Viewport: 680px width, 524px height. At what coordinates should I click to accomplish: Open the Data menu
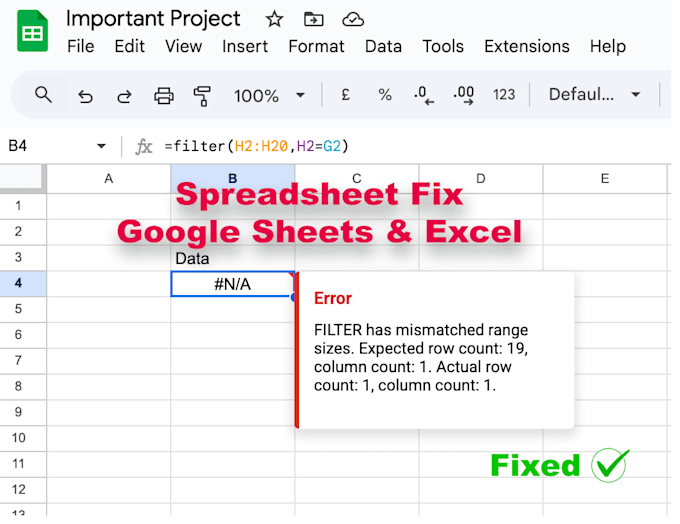coord(383,46)
